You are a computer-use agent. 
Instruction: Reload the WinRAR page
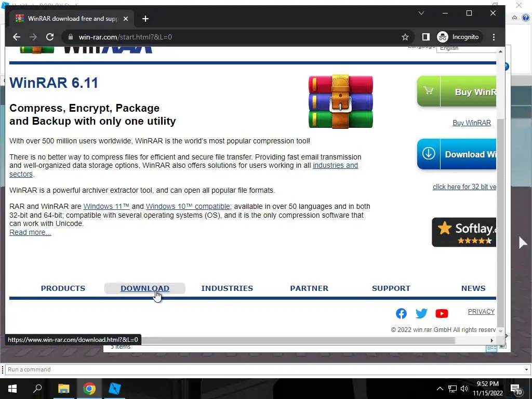[50, 37]
